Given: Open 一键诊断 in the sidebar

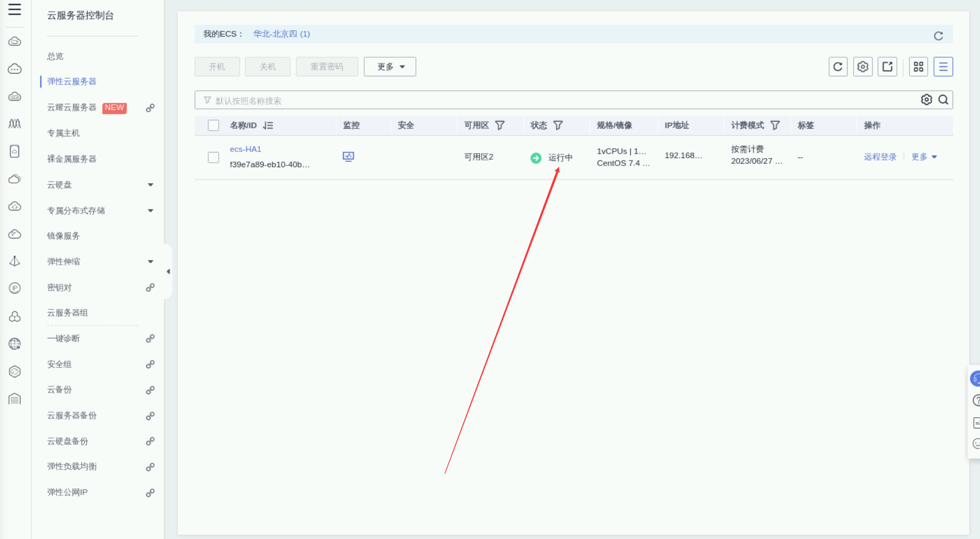Looking at the screenshot, I should (63, 339).
